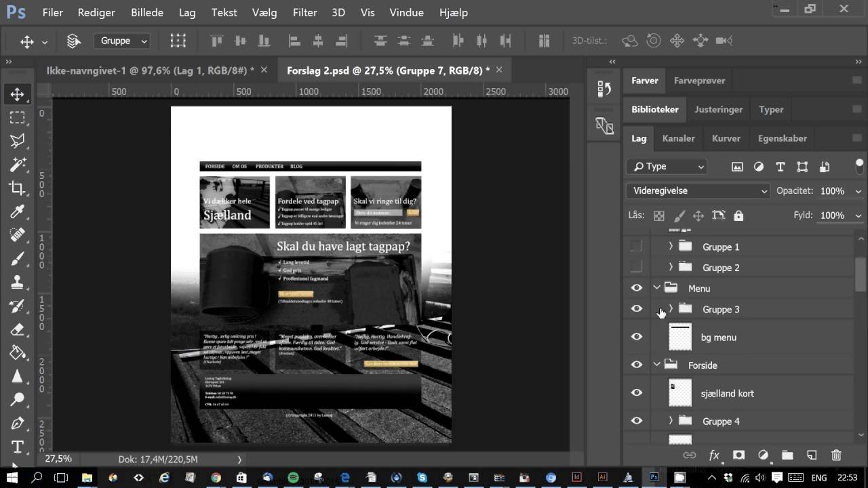Hide the sjælland kort layer

pos(636,392)
